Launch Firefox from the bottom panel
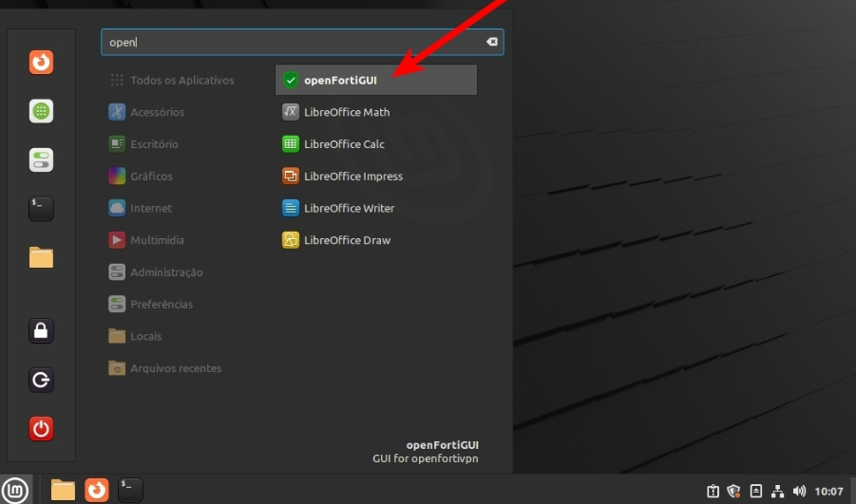The height and width of the screenshot is (504, 856). pos(97,490)
